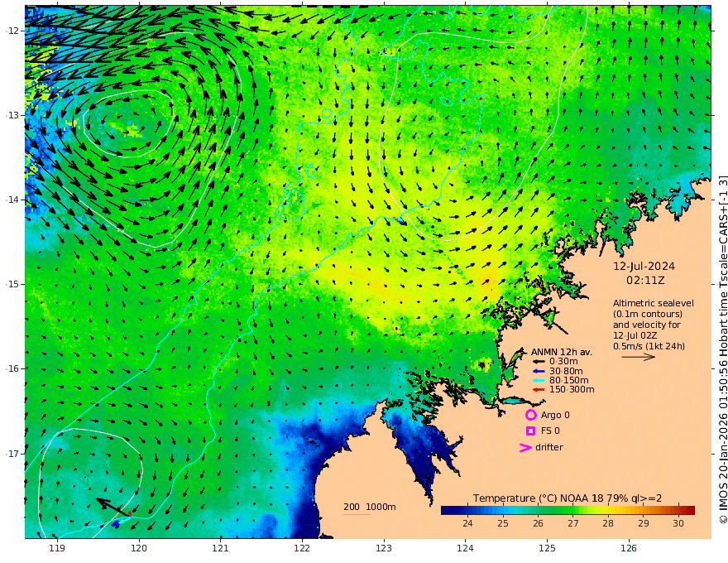Click the colorbar tick label "30"
This screenshot has width=728, height=563.
(x=678, y=523)
